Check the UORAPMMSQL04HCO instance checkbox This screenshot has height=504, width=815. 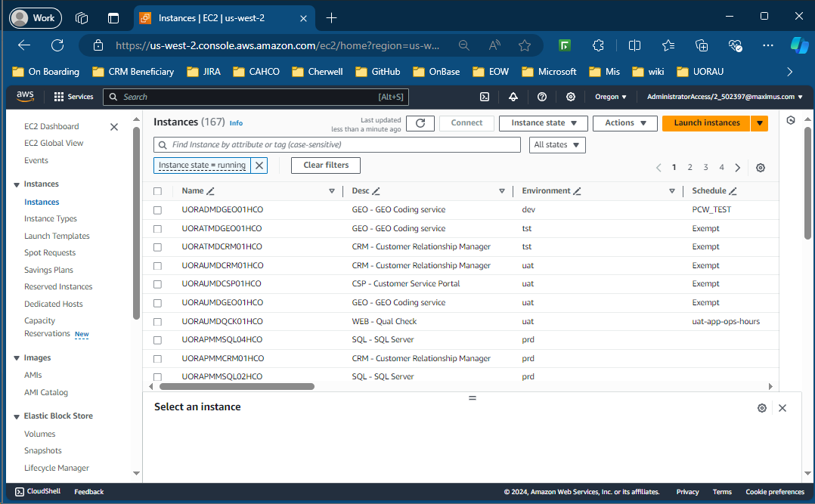pyautogui.click(x=157, y=340)
